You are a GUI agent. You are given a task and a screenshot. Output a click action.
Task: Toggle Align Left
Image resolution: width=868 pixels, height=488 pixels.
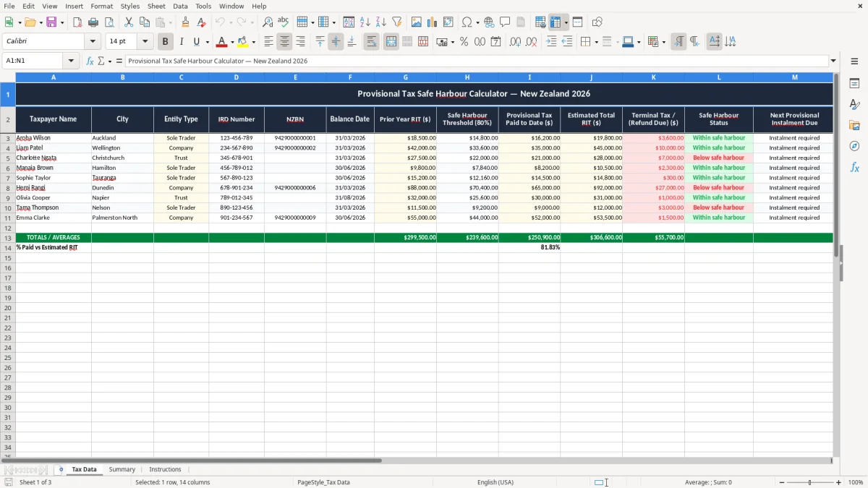(268, 42)
